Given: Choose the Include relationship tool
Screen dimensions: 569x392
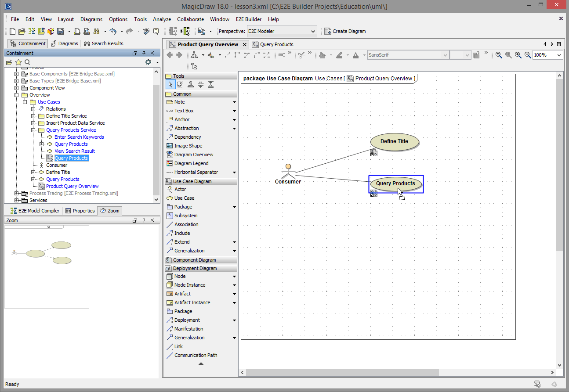Looking at the screenshot, I should 182,233.
